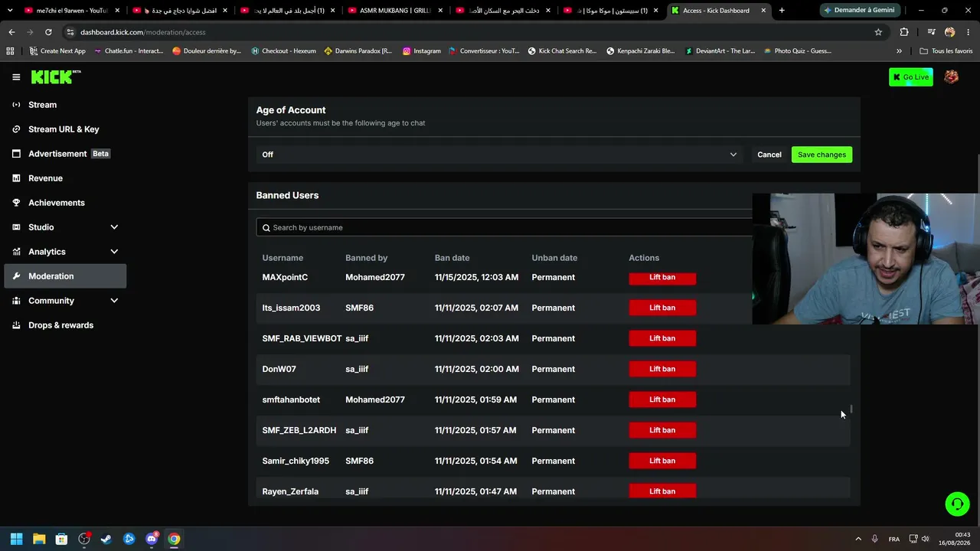Bookmark this page with the star icon
This screenshot has height=551, width=980.
tap(878, 32)
